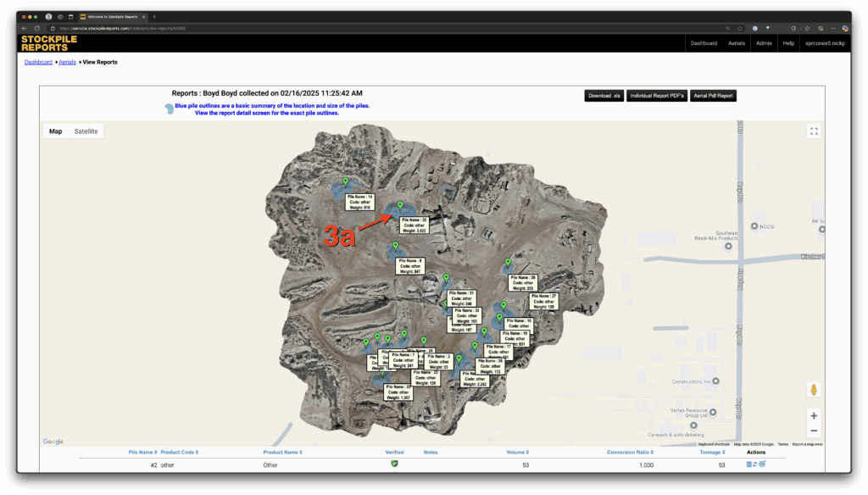
Task: Click the Street View pegman icon
Action: [x=814, y=390]
